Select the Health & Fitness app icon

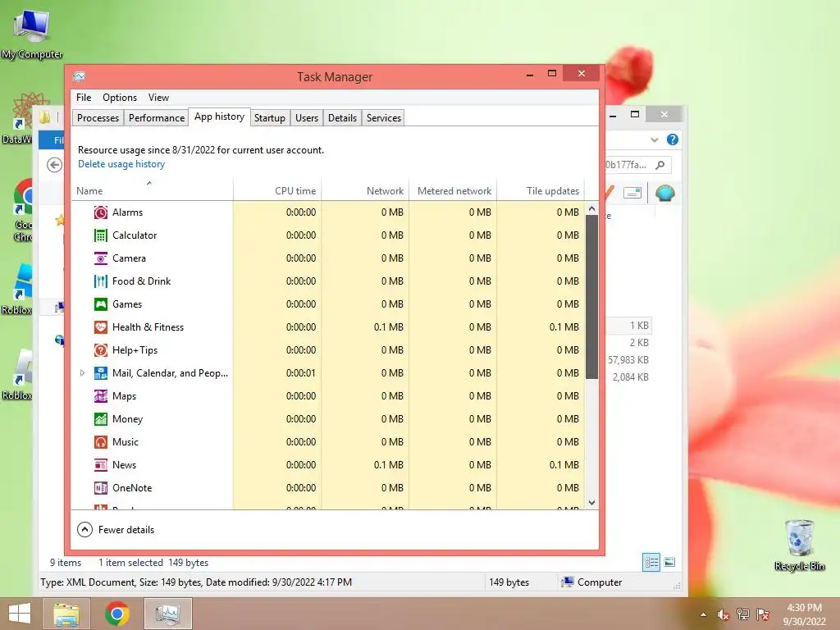[101, 327]
